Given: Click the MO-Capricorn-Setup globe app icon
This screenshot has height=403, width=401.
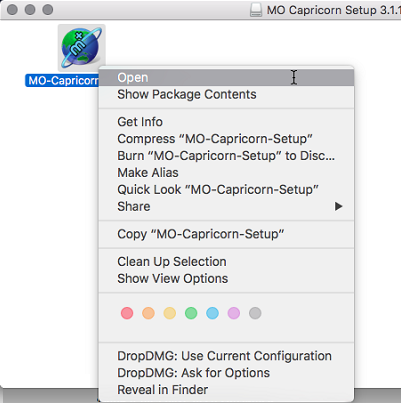Looking at the screenshot, I should 82,47.
